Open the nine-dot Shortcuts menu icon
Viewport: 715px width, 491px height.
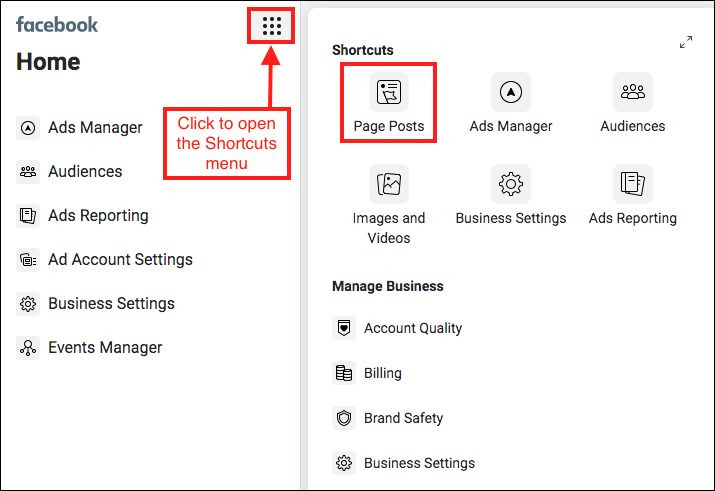271,26
